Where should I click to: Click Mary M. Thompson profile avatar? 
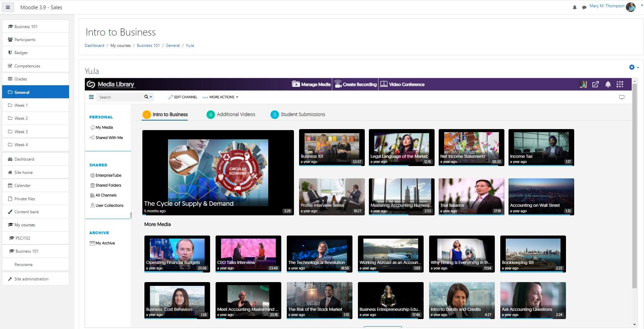point(631,7)
